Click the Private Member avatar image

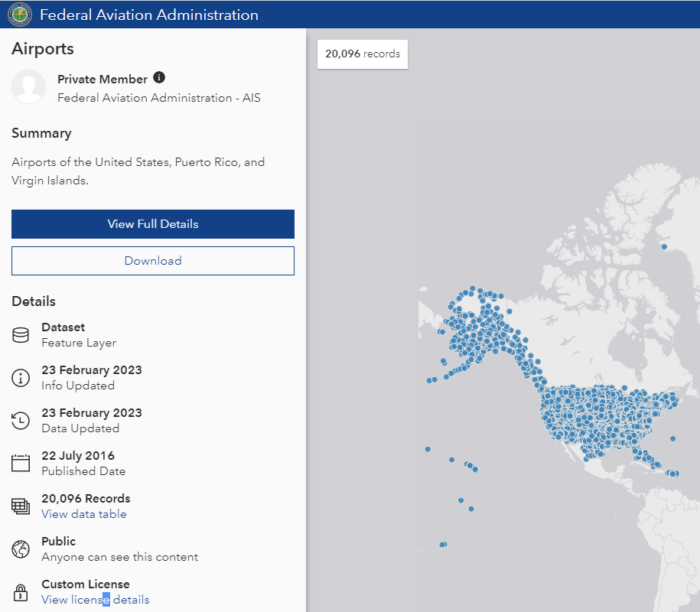click(28, 86)
